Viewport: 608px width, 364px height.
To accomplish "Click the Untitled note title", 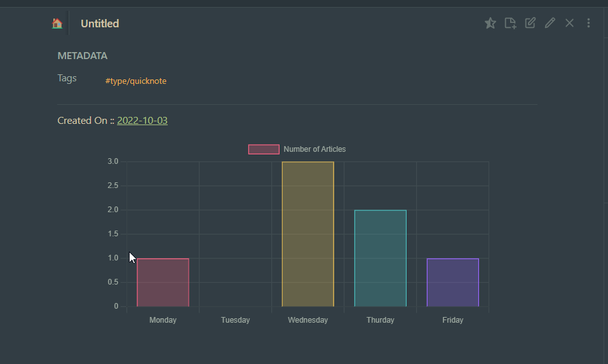I will click(100, 24).
